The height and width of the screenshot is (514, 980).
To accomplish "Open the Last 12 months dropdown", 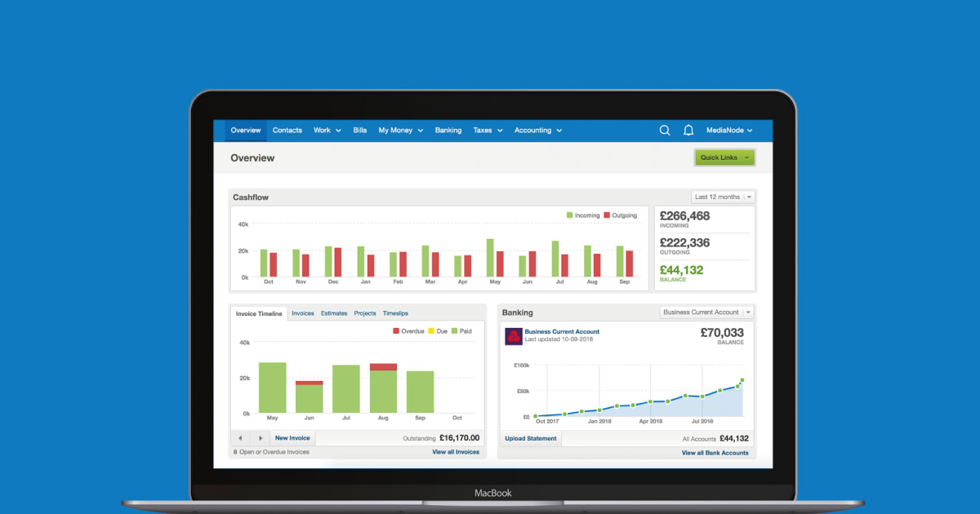I will (x=722, y=197).
